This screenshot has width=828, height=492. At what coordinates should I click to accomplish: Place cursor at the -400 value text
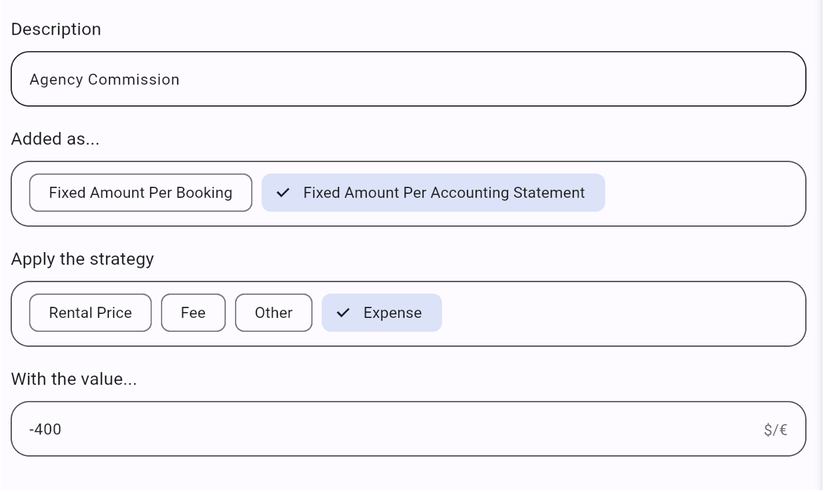tap(46, 430)
